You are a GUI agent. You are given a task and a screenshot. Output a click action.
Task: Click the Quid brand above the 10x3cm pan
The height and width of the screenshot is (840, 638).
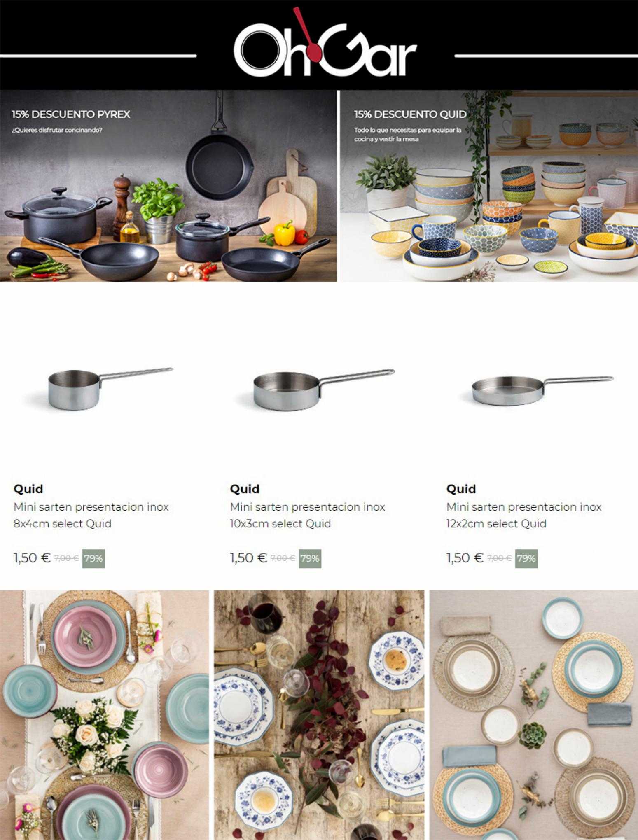pyautogui.click(x=245, y=489)
